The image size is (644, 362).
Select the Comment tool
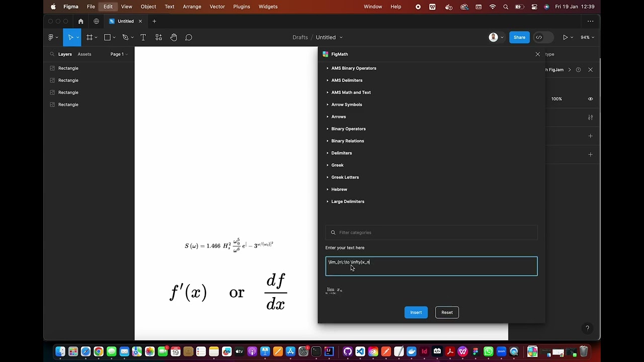pos(189,37)
